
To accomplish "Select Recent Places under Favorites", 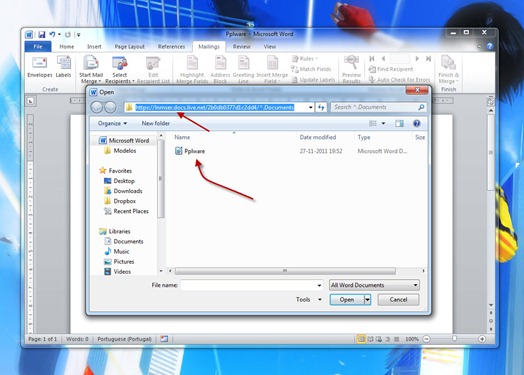I will [x=126, y=211].
